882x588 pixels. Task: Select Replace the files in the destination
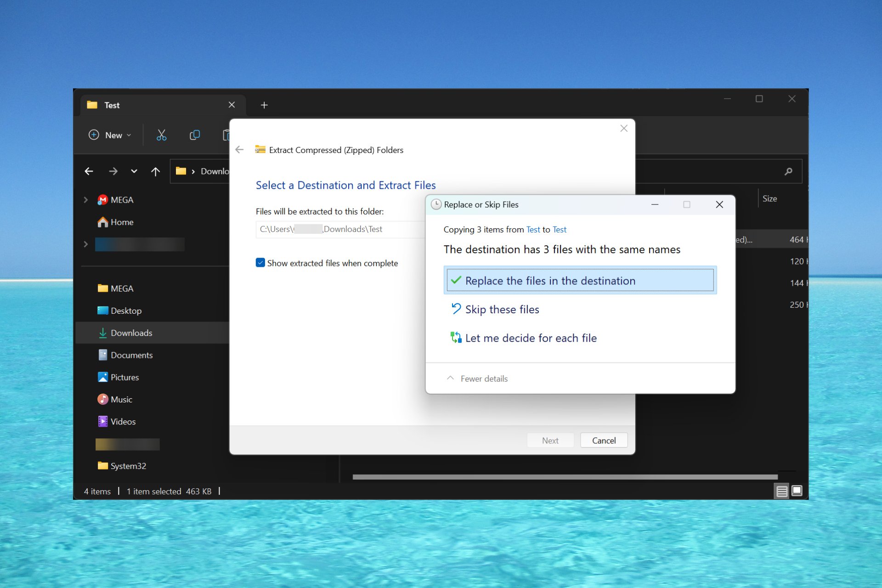pyautogui.click(x=550, y=280)
